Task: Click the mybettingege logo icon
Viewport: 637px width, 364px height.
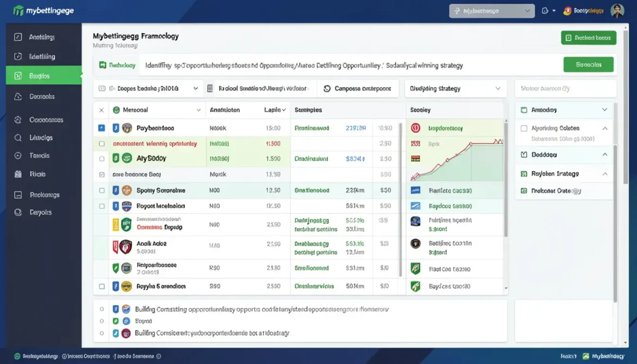Action: [18, 10]
